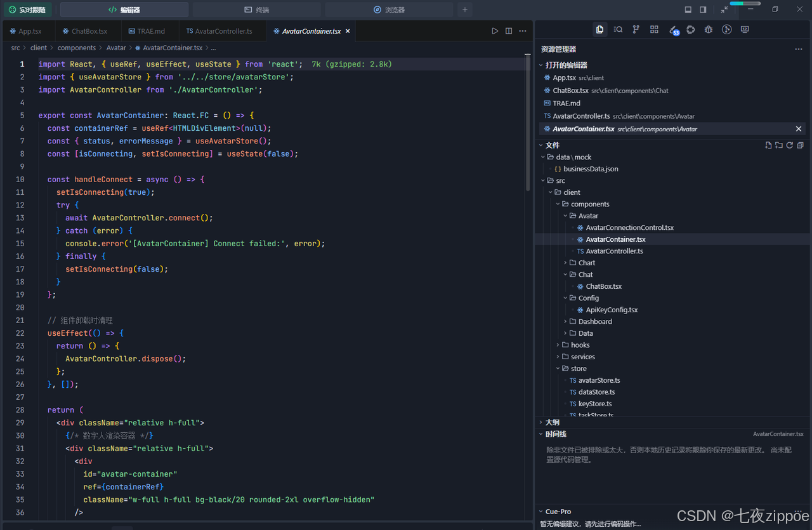
Task: Expand the 大纲 outline section
Action: (x=553, y=422)
